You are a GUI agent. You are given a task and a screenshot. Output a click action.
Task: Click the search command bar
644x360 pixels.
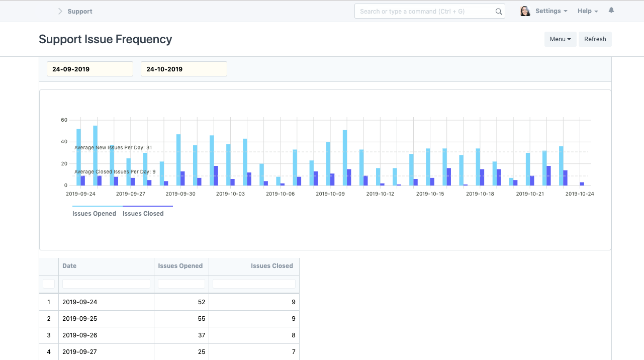(425, 12)
